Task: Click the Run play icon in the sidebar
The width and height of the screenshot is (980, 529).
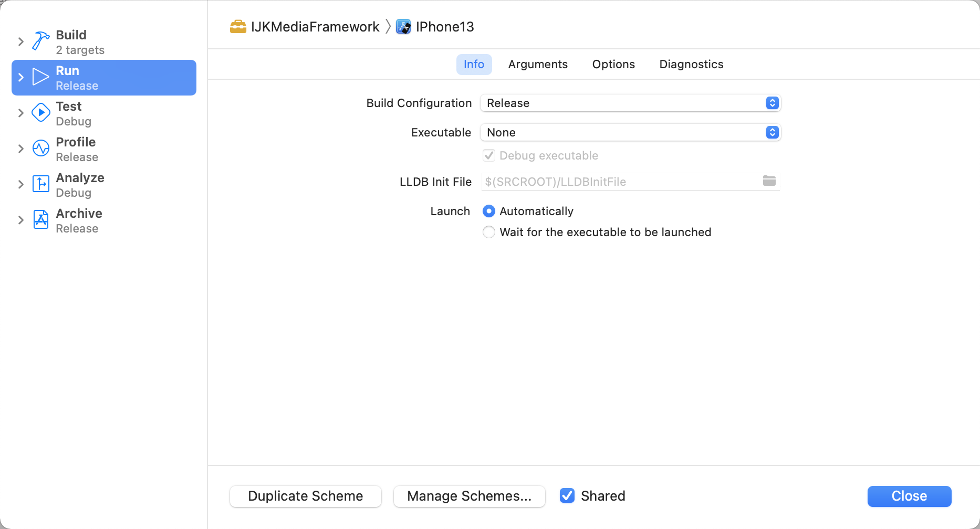Action: (x=40, y=77)
